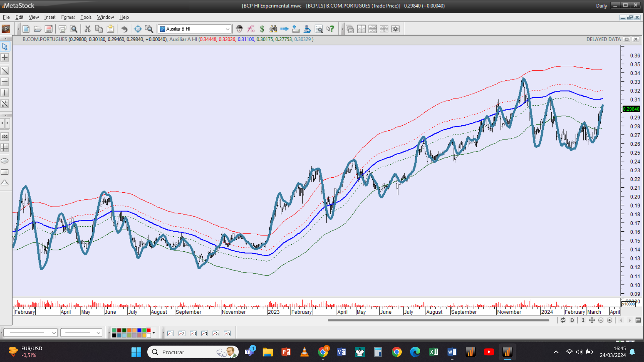Click the D periodicity button

pos(572,320)
